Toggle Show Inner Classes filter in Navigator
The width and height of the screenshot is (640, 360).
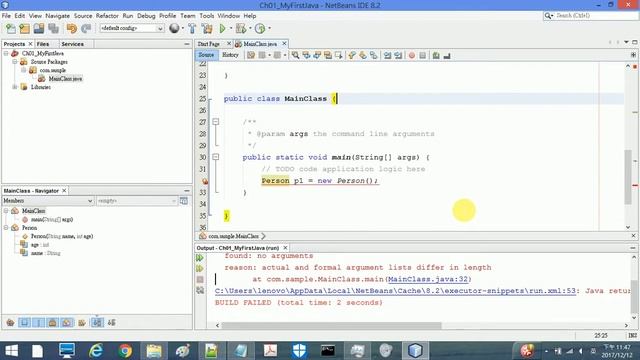(67, 323)
